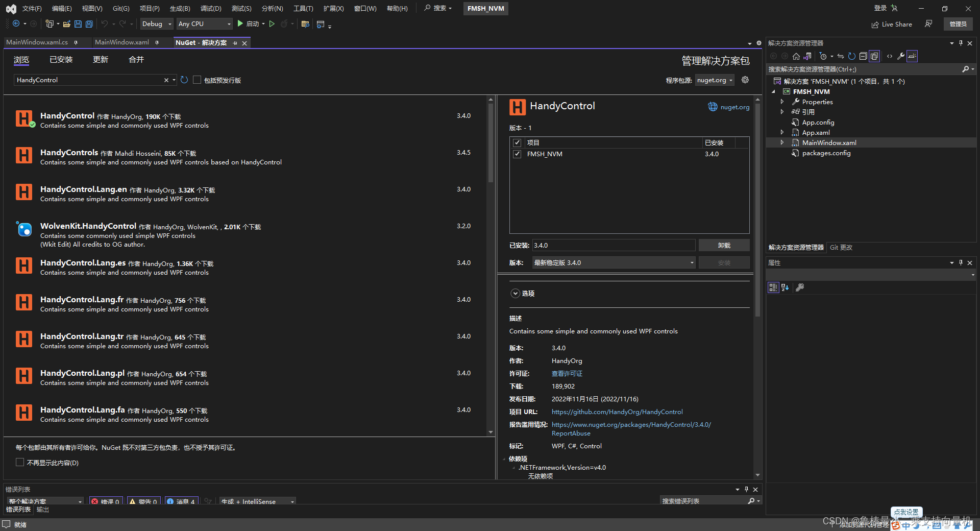Click the Save All icon in the toolbar

click(89, 24)
